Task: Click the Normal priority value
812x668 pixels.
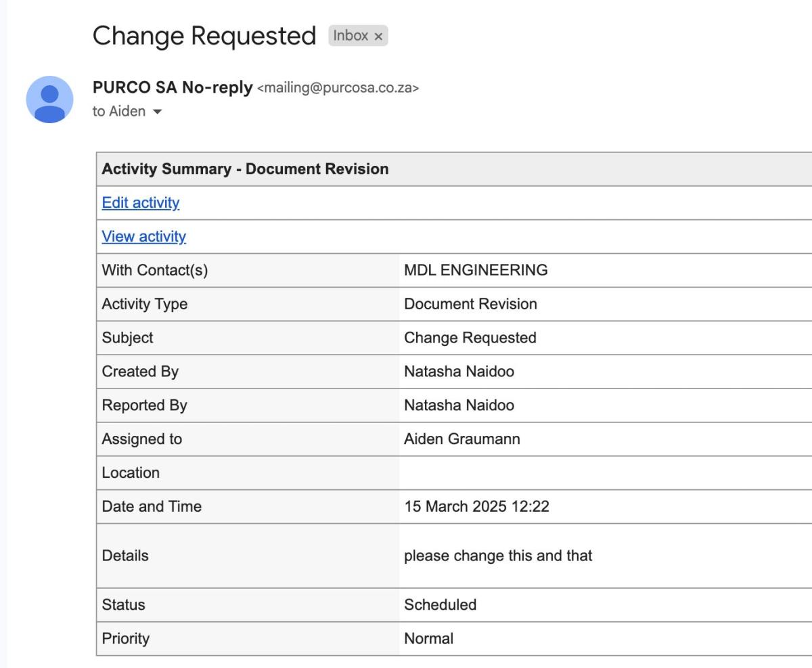Action: [428, 638]
